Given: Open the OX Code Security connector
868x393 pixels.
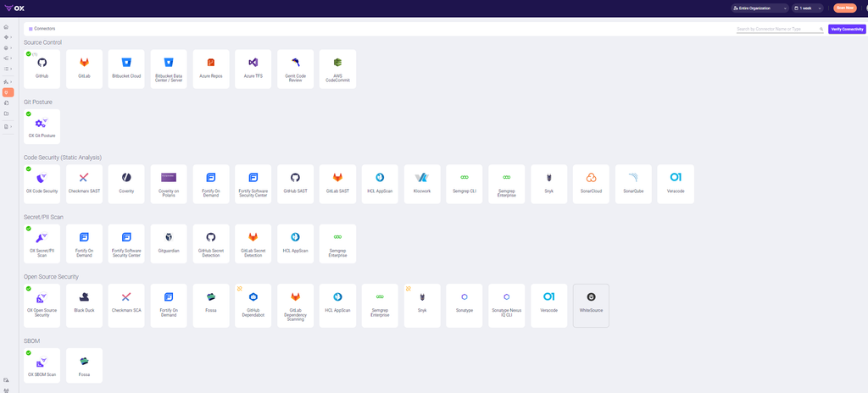Looking at the screenshot, I should click(42, 184).
